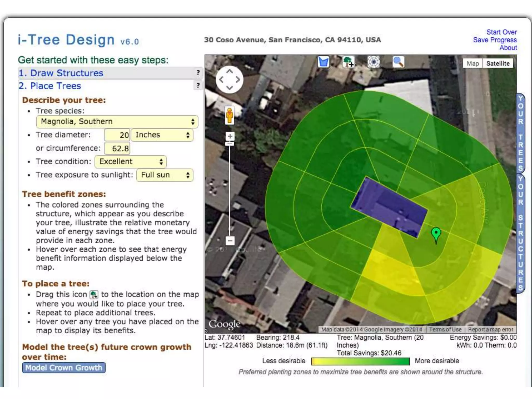Click the add tree icon on map toolbar
This screenshot has height=399, width=532.
point(348,62)
